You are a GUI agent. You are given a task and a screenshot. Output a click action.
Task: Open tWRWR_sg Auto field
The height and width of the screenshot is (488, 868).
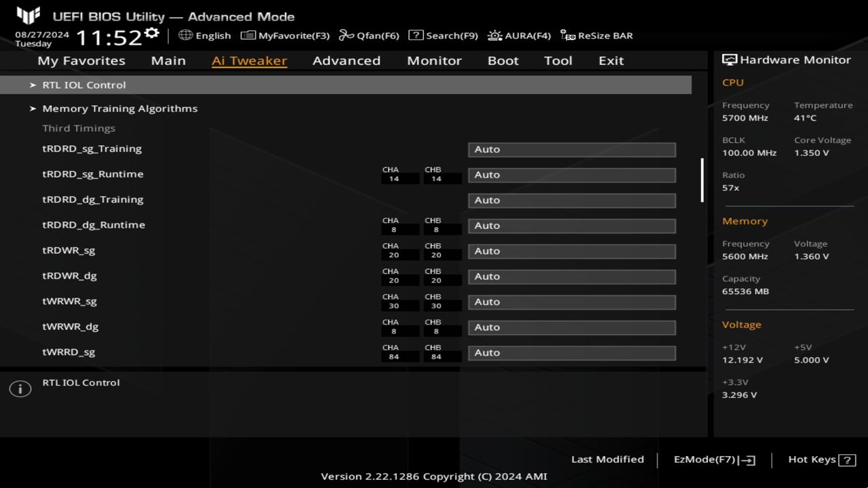(572, 302)
